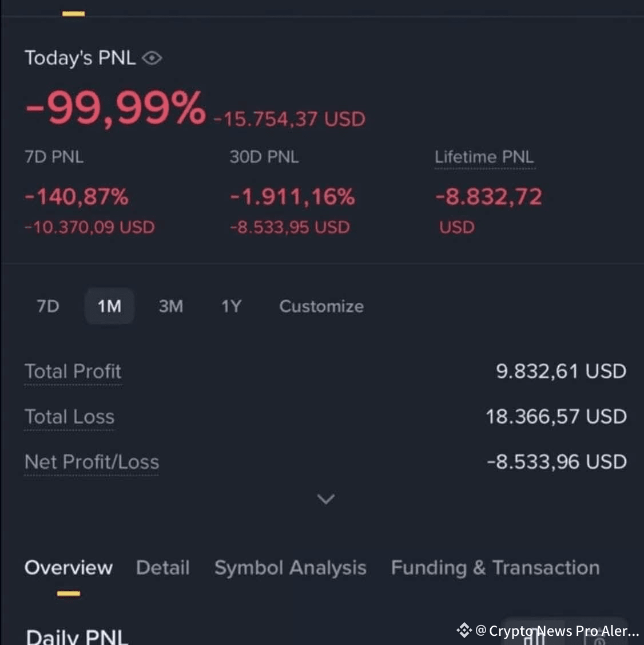Tap the Net Profit/Loss info label
The height and width of the screenshot is (645, 644).
coord(92,462)
